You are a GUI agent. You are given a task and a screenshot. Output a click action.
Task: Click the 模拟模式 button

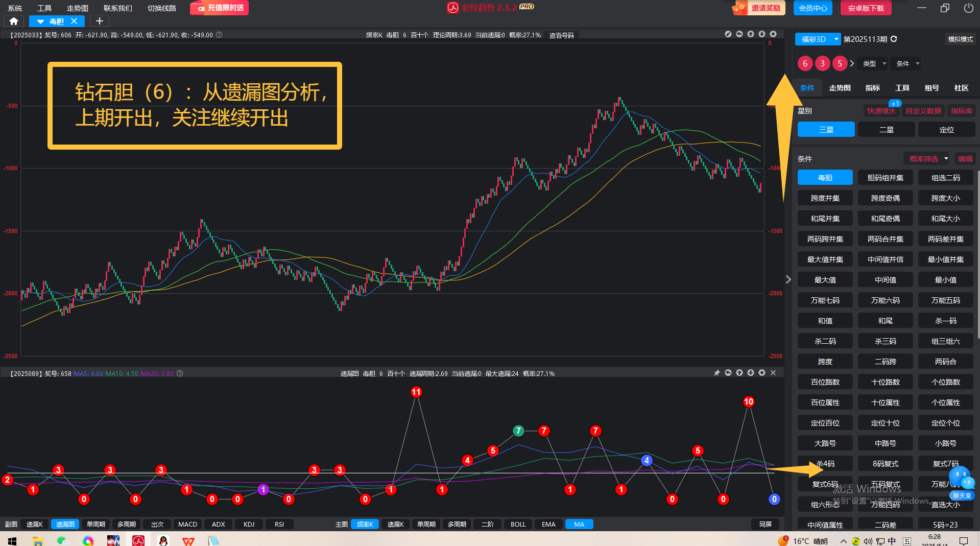tap(960, 39)
